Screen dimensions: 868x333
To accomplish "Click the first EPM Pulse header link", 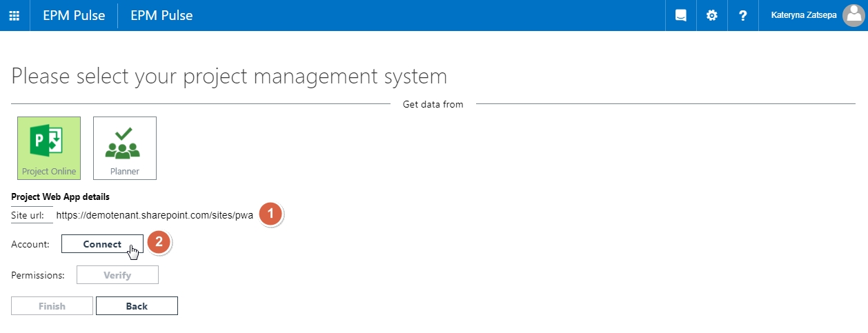I will 74,15.
